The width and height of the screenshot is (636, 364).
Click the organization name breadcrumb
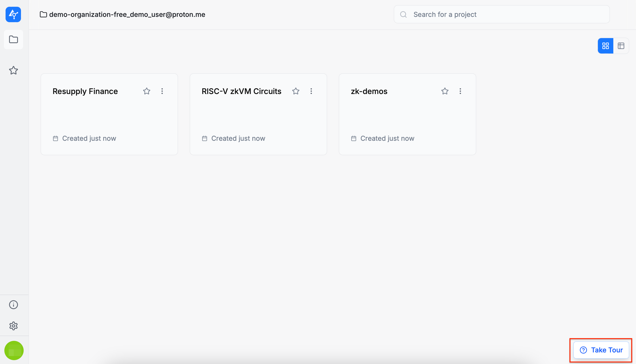point(127,14)
